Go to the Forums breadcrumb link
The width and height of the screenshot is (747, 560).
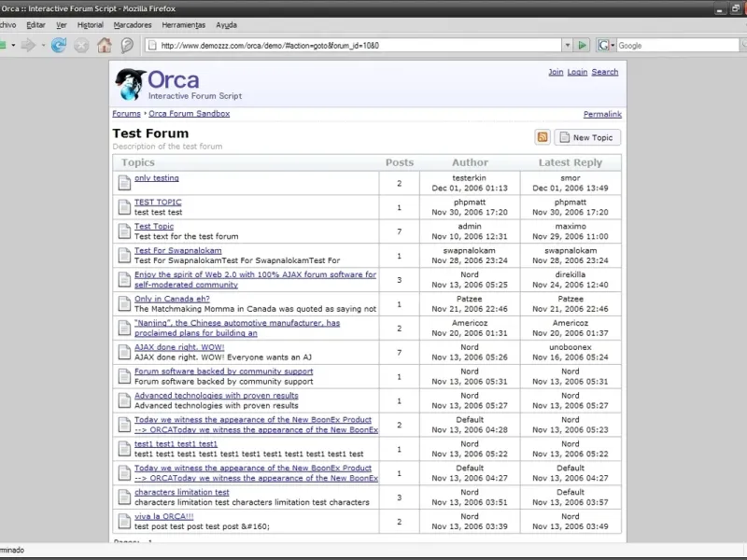(126, 113)
